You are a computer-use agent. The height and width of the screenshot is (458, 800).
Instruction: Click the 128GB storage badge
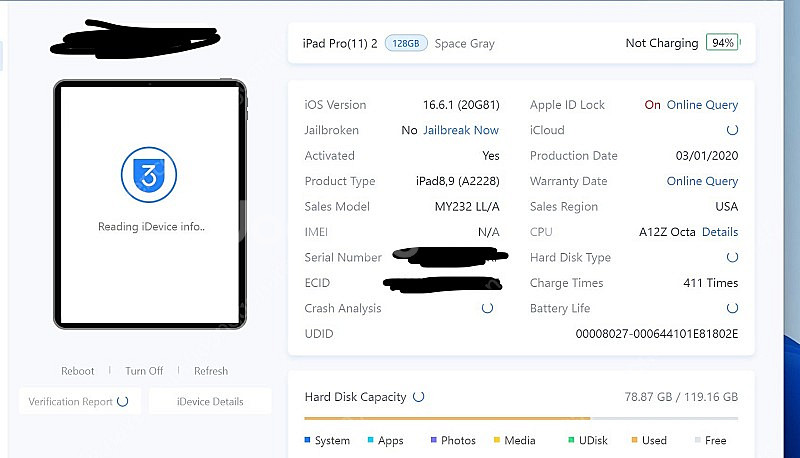(x=406, y=43)
